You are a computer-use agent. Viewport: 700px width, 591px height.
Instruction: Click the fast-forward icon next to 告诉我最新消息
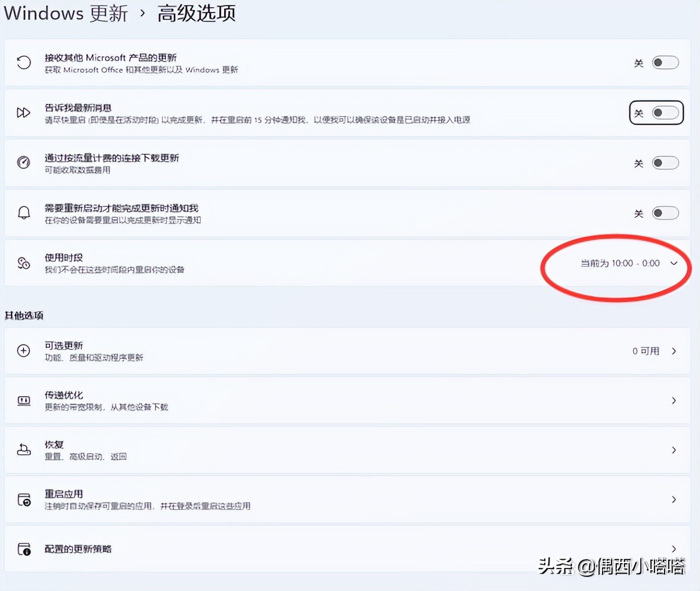(24, 113)
